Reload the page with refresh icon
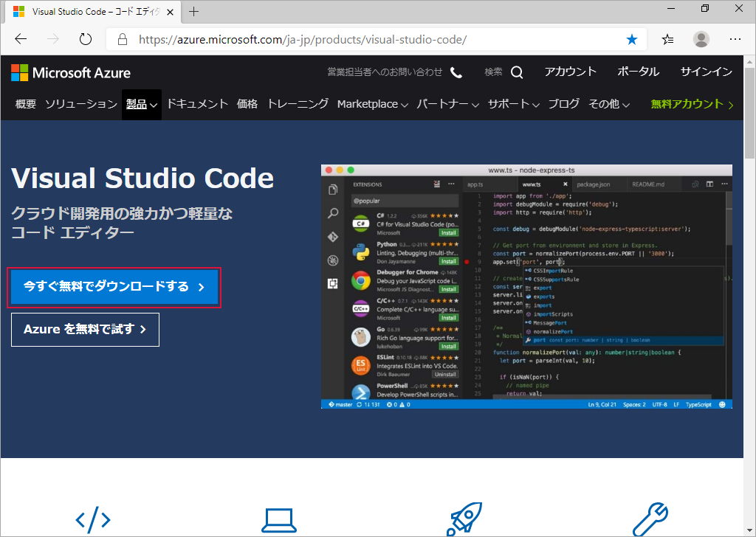The width and height of the screenshot is (756, 537). (x=86, y=39)
